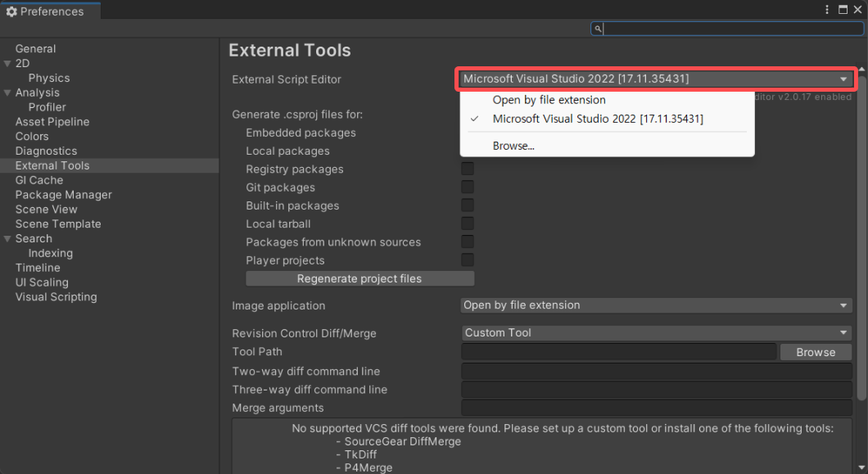Select Scene Template in the sidebar
Screen dimensions: 868x474
coord(58,223)
